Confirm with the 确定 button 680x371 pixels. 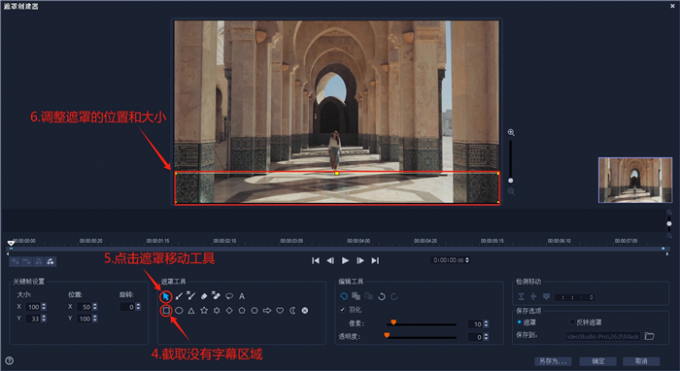(598, 361)
